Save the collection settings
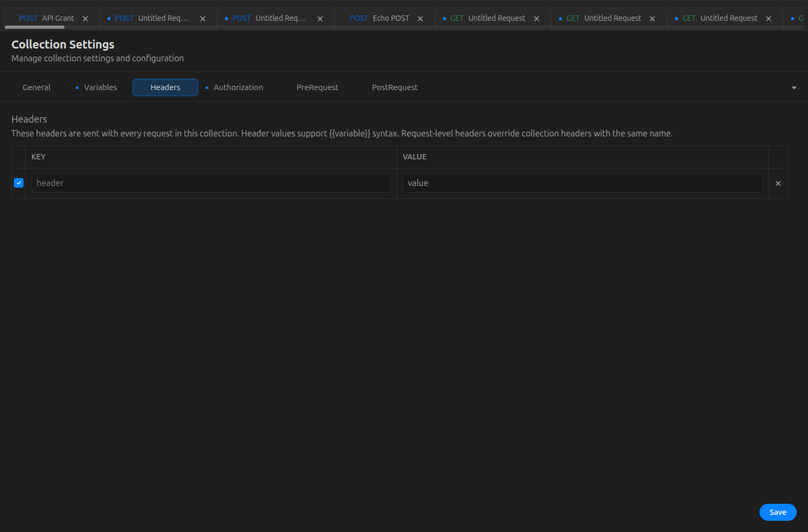Screen dimensions: 808x532 pyautogui.click(x=778, y=512)
